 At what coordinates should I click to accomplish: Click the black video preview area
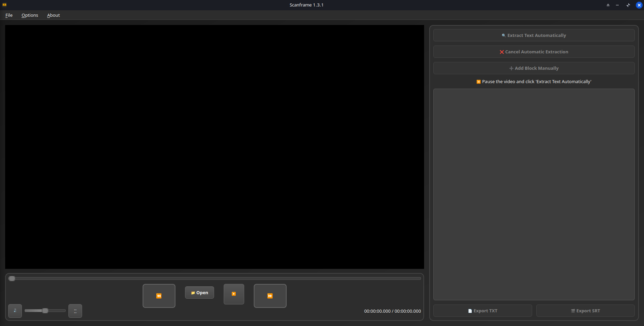pos(214,147)
